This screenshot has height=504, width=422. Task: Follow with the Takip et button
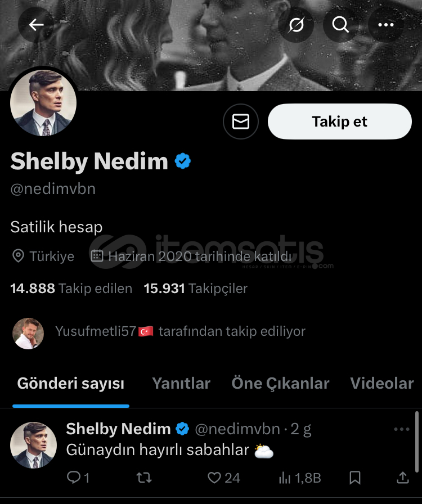[340, 121]
